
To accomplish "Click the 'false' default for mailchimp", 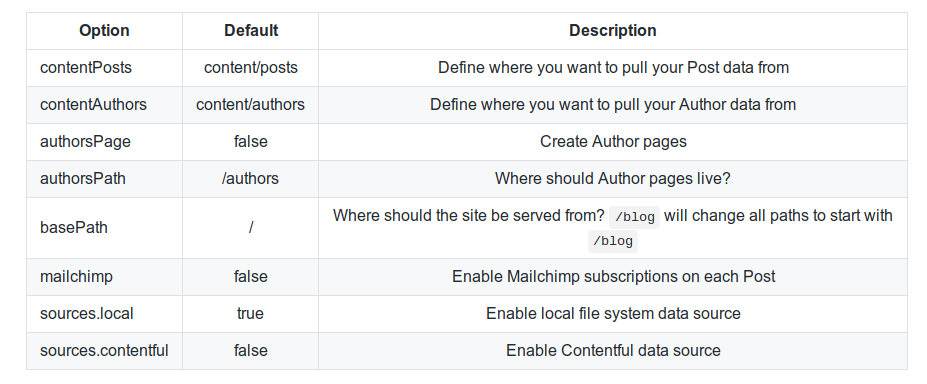I will click(x=251, y=276).
